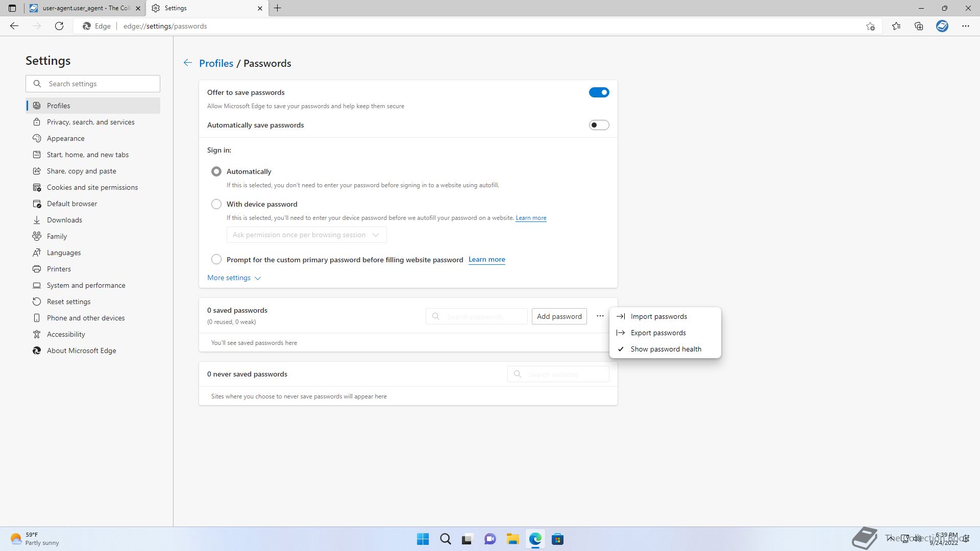Choose Export passwords from the menu
The image size is (980, 551).
tap(658, 333)
